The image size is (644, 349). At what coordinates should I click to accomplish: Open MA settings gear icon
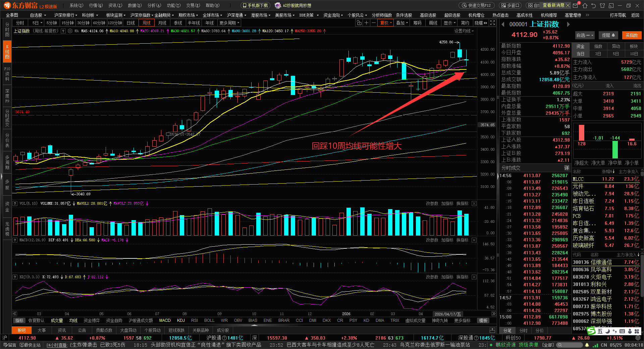click(x=70, y=31)
